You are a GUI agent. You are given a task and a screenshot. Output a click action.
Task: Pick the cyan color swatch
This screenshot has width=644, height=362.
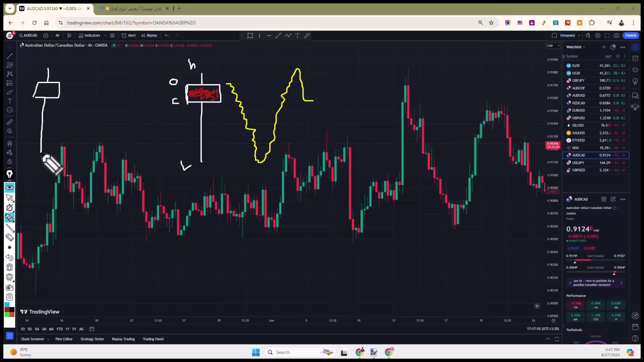click(x=7, y=304)
